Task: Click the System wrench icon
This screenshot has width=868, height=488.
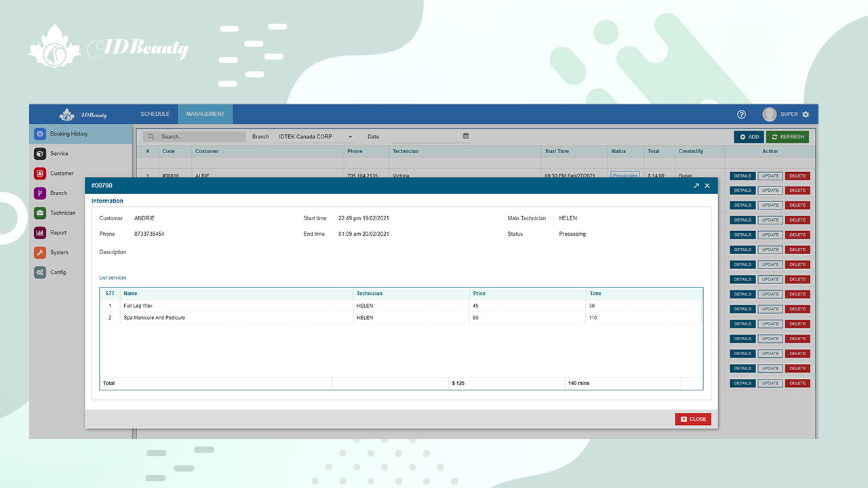Action: point(40,252)
